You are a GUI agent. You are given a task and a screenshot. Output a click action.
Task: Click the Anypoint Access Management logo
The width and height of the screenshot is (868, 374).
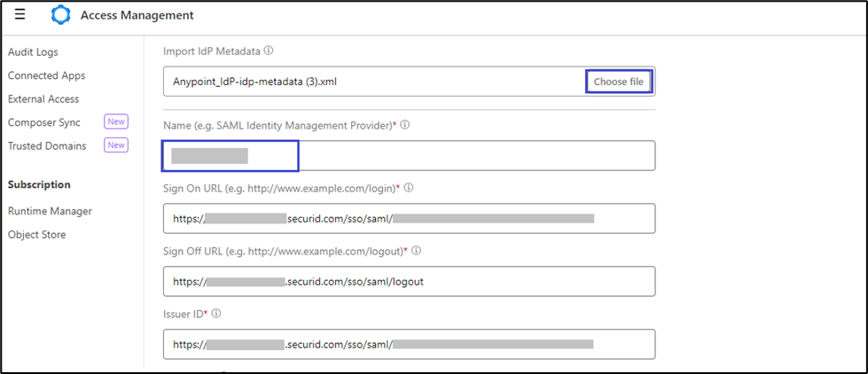point(60,15)
